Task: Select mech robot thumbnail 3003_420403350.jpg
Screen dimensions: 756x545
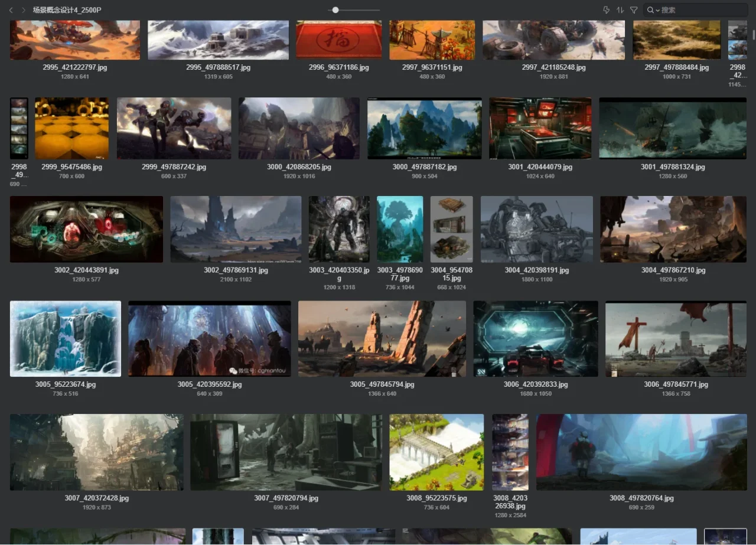Action: [339, 229]
